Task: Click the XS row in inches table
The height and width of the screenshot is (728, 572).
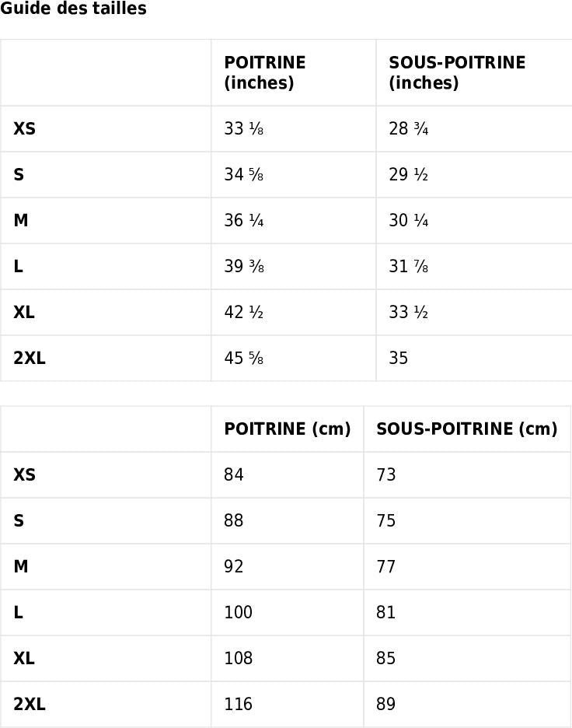Action: [286, 128]
